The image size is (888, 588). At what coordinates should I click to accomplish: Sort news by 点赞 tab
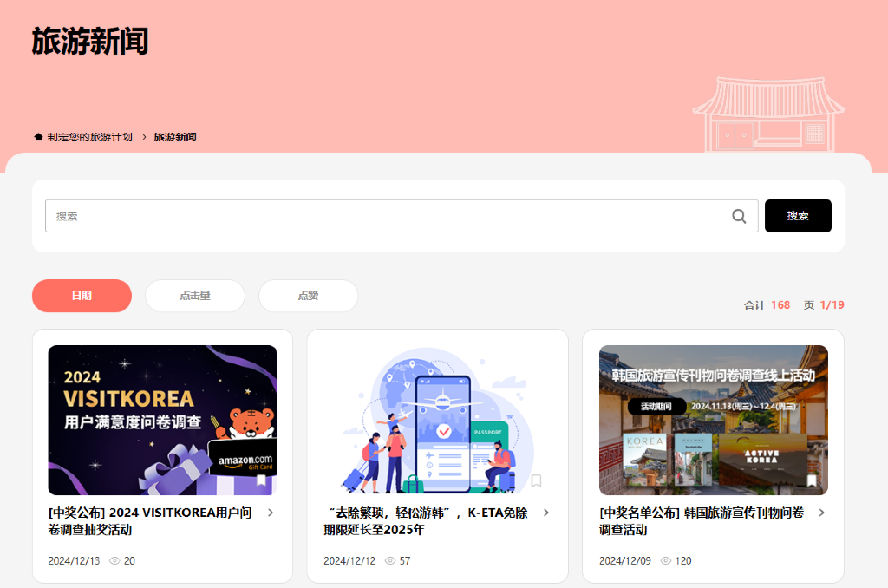pos(308,296)
